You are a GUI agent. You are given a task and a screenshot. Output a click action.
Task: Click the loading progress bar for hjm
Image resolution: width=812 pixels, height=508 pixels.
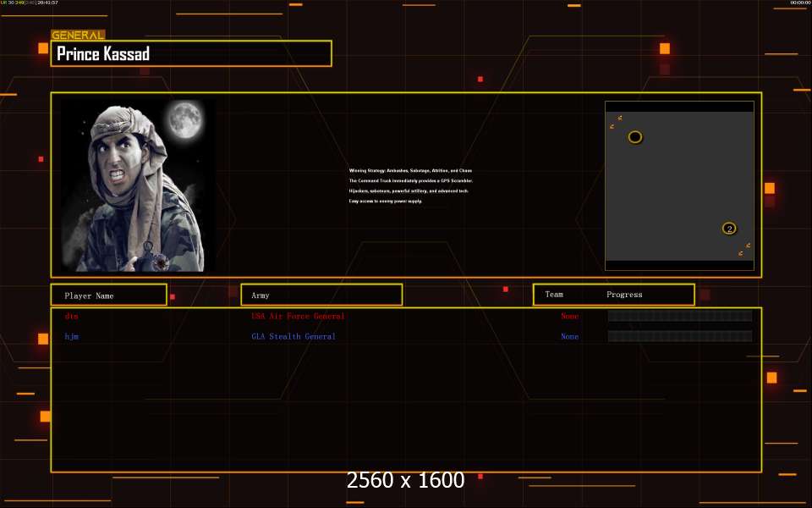[x=679, y=336]
